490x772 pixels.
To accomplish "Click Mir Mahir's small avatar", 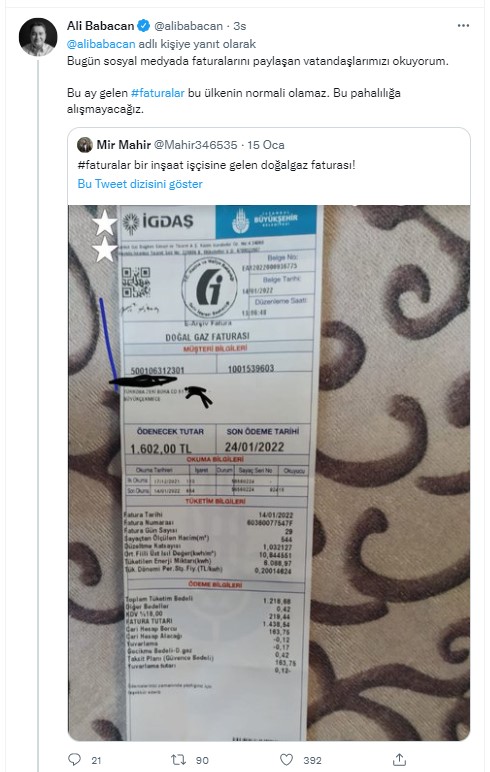I will coord(85,145).
